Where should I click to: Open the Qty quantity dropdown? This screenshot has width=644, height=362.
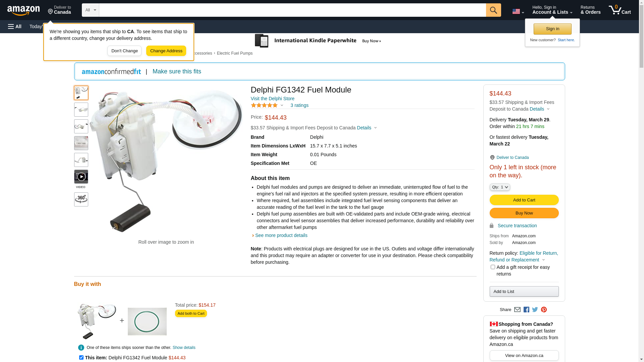(500, 187)
